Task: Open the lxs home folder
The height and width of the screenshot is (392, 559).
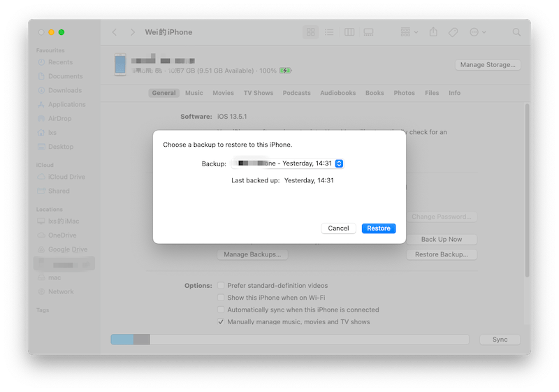Action: [52, 133]
